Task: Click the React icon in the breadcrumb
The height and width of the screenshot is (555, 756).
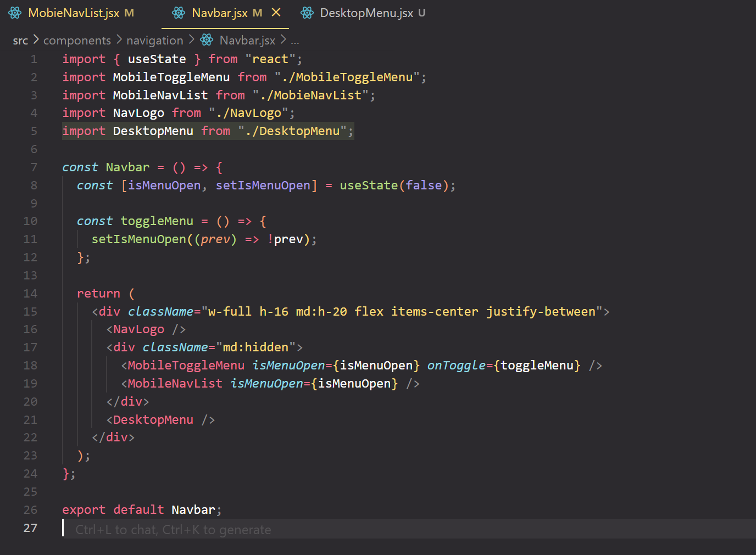Action: pos(207,40)
